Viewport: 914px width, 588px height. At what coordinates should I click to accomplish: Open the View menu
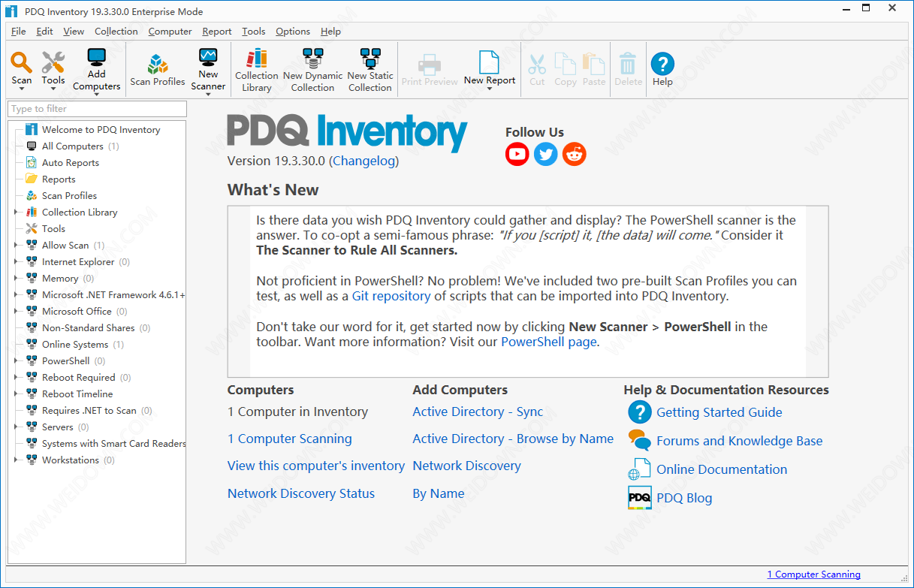(74, 32)
